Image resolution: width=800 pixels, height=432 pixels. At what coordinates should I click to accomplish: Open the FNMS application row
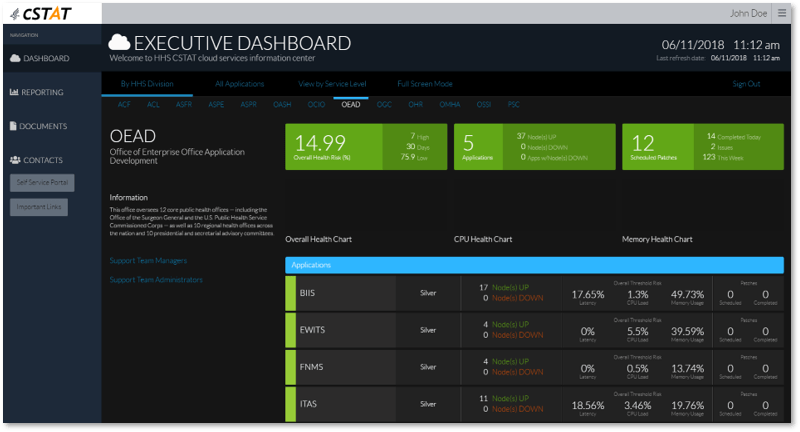tap(534, 367)
